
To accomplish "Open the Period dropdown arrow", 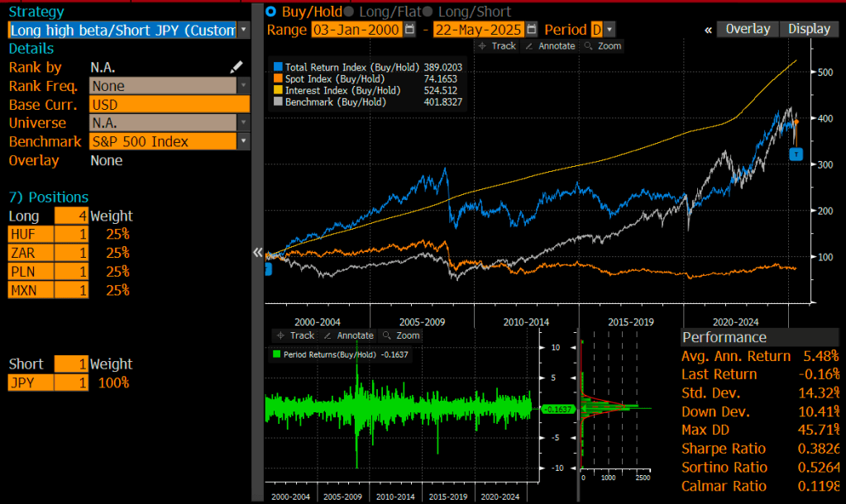I will pyautogui.click(x=609, y=30).
